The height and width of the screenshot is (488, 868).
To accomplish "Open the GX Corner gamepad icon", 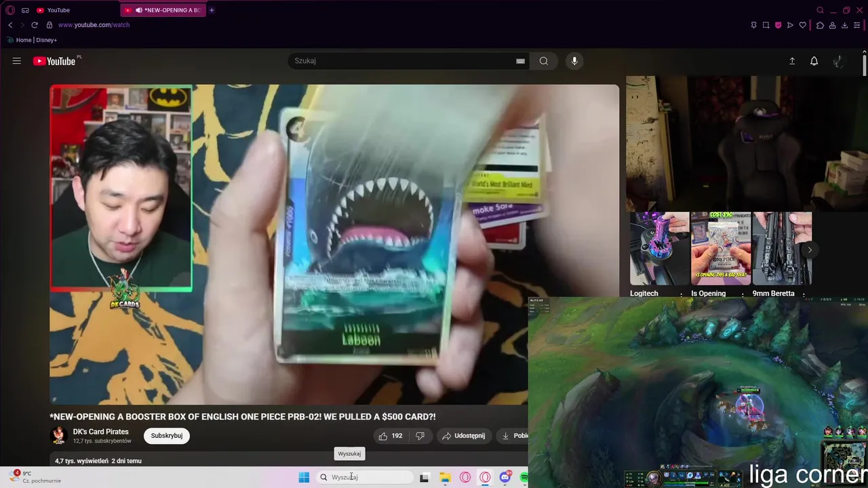I will pos(25,10).
